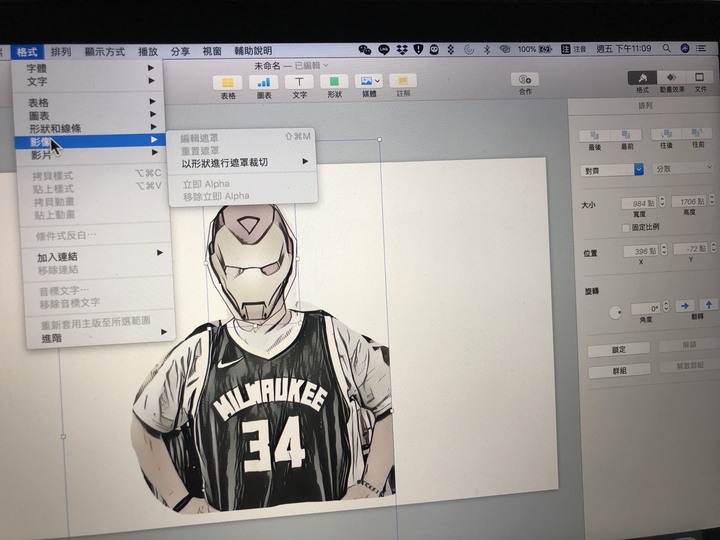The height and width of the screenshot is (540, 720).
Task: Open the 輔助說明 help menu
Action: [x=253, y=51]
